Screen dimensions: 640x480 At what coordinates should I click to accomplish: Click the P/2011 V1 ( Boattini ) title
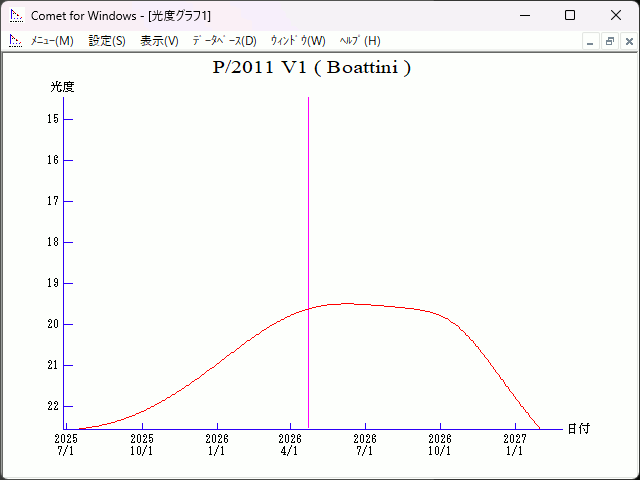coord(312,68)
